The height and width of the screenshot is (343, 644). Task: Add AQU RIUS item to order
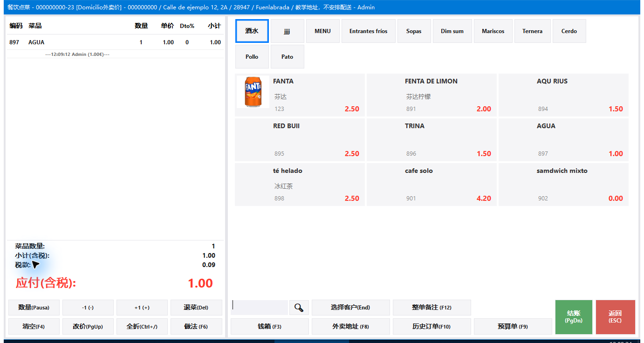point(563,95)
